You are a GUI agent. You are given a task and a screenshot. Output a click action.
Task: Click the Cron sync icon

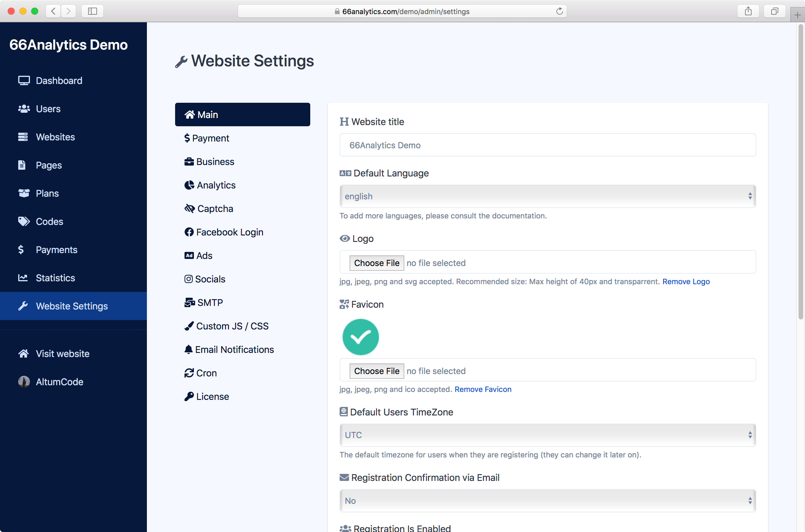189,373
